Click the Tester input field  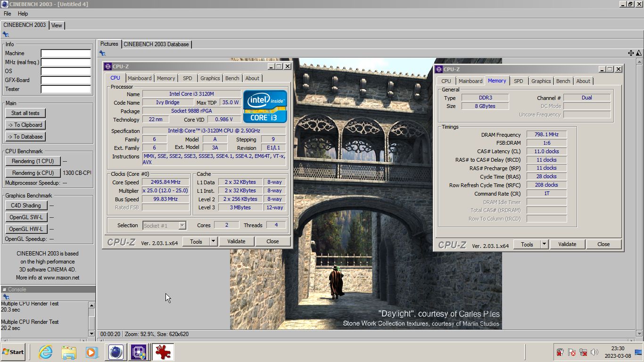point(66,89)
